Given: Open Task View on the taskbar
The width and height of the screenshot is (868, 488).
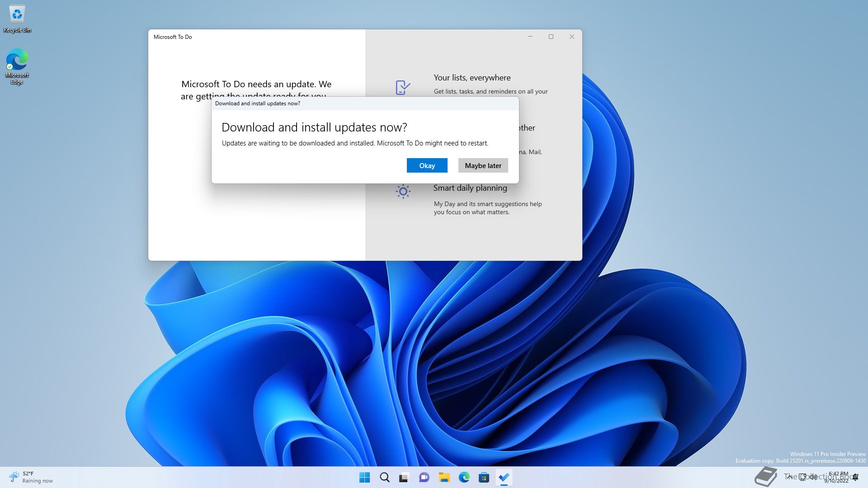Looking at the screenshot, I should tap(404, 477).
